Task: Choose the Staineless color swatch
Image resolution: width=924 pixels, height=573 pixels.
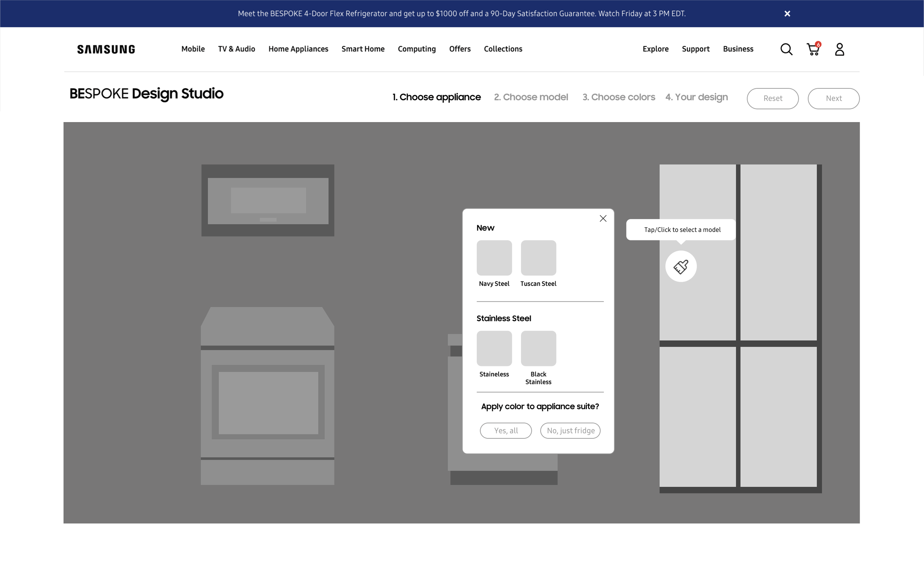Action: (494, 348)
